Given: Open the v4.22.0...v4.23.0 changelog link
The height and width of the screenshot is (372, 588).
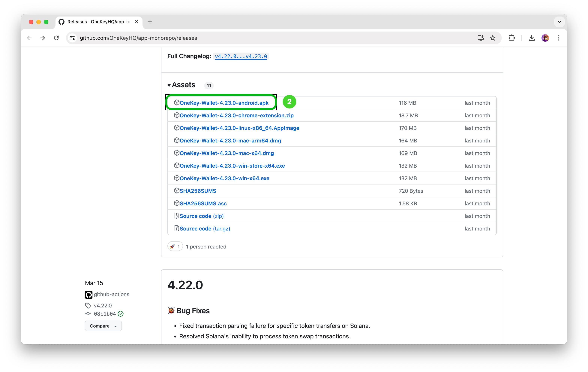Looking at the screenshot, I should click(x=241, y=56).
